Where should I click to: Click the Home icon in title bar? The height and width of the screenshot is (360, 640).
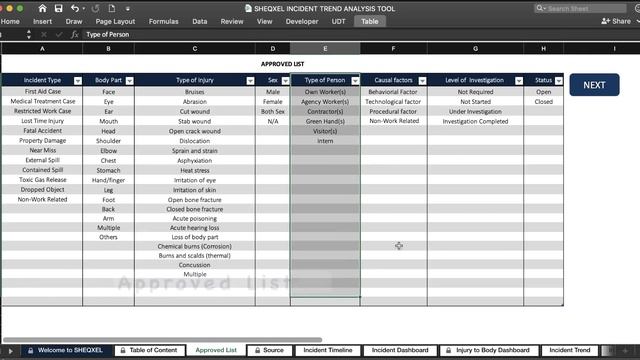coord(42,8)
